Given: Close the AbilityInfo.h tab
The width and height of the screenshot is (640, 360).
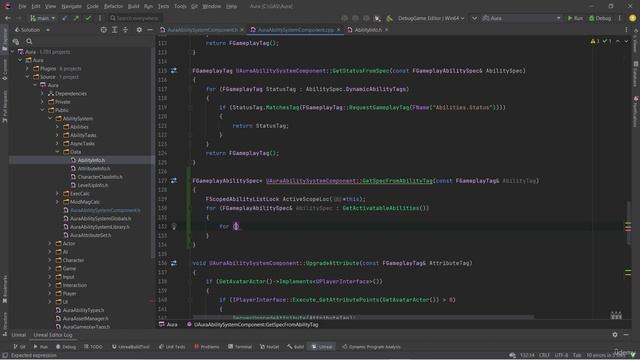Looking at the screenshot, I should [x=387, y=30].
